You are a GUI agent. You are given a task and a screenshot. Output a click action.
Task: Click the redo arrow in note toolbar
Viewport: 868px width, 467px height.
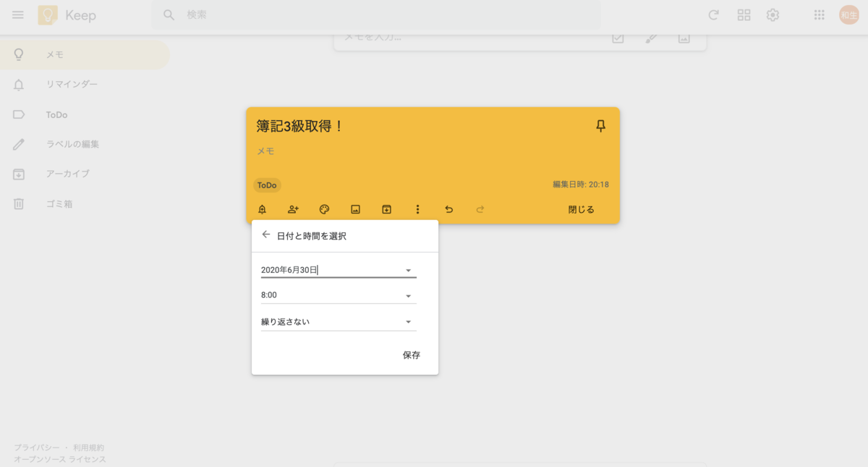(480, 209)
